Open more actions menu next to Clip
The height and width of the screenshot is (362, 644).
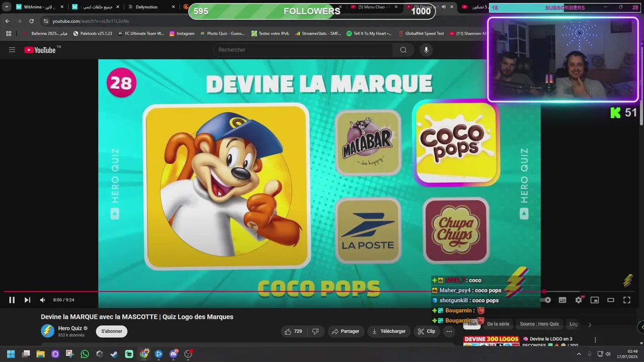coord(449,331)
